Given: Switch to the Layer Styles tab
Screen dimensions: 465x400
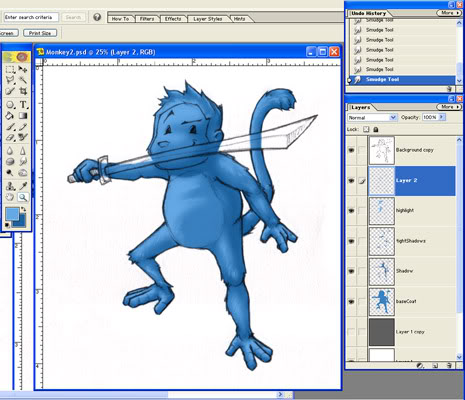Looking at the screenshot, I should 208,19.
